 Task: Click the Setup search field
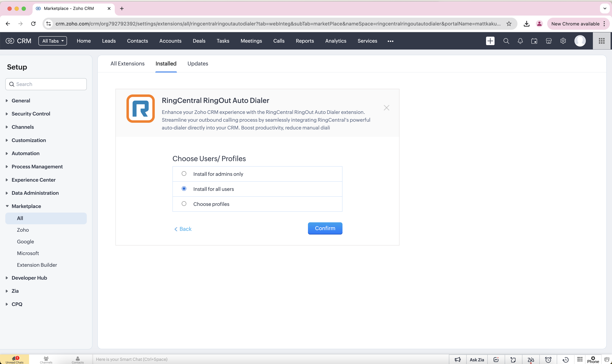(x=46, y=84)
